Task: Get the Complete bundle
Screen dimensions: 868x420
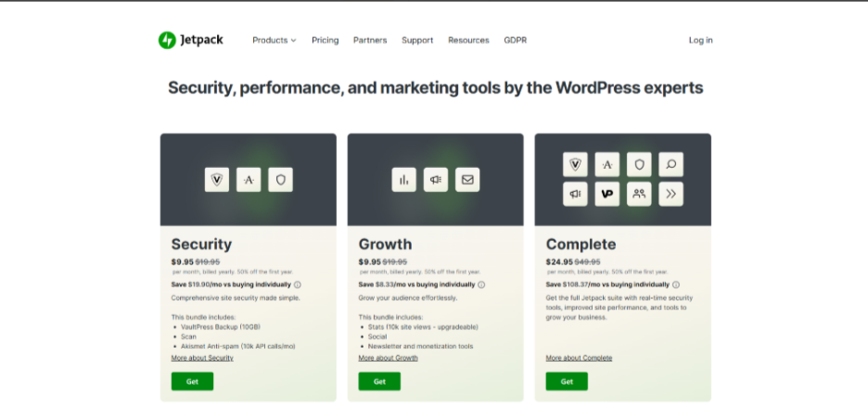Action: point(567,381)
